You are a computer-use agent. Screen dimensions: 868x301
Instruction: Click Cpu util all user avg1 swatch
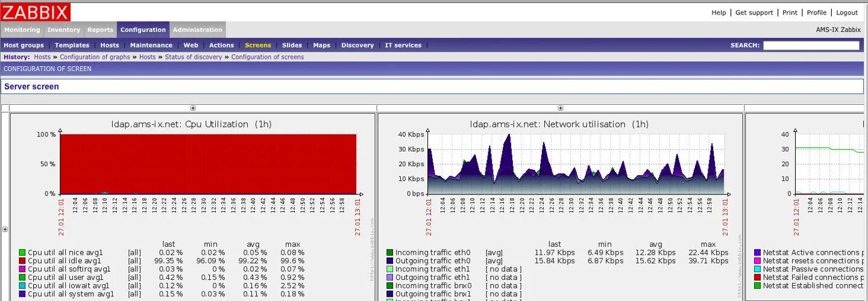22,278
